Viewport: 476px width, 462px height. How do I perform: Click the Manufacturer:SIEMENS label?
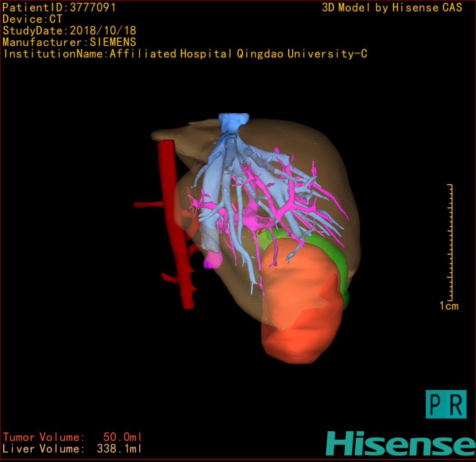click(x=70, y=42)
